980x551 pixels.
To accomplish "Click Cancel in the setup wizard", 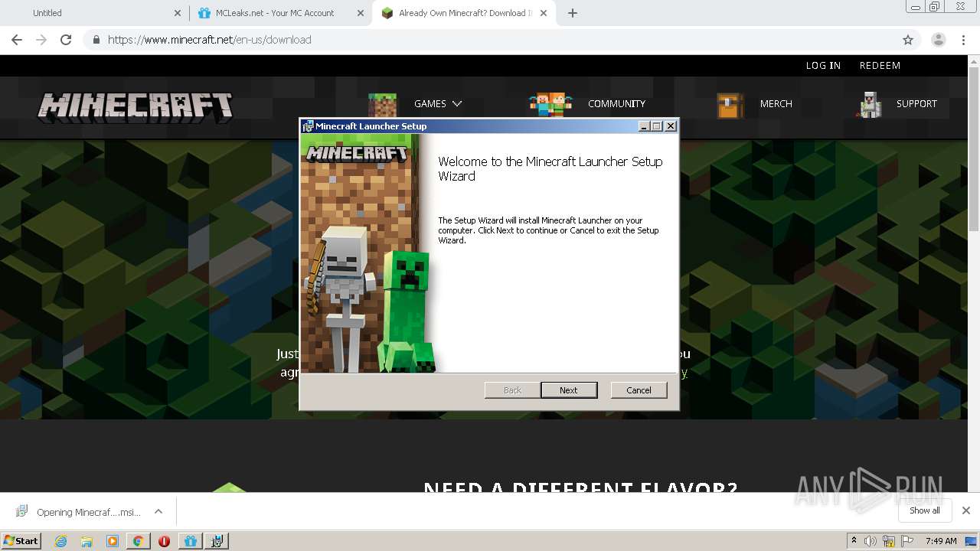I will click(x=639, y=390).
